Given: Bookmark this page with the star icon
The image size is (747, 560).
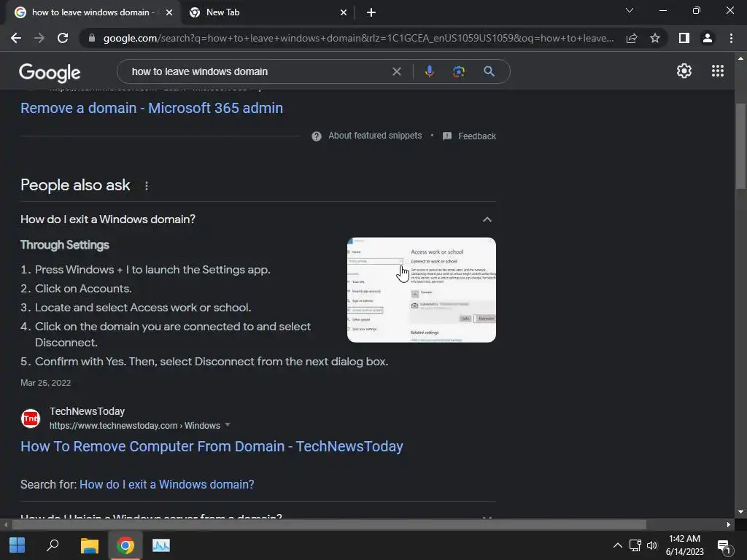Looking at the screenshot, I should [x=655, y=38].
